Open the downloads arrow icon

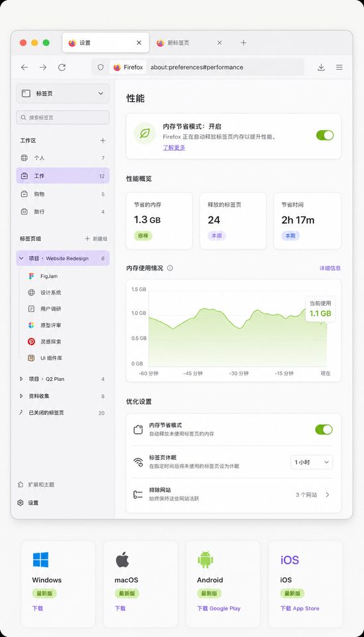321,68
